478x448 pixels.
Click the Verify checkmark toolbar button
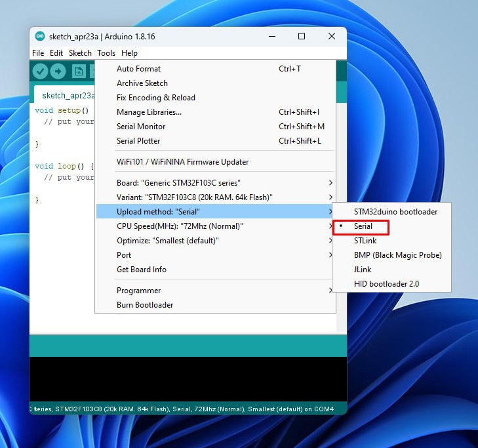41,71
